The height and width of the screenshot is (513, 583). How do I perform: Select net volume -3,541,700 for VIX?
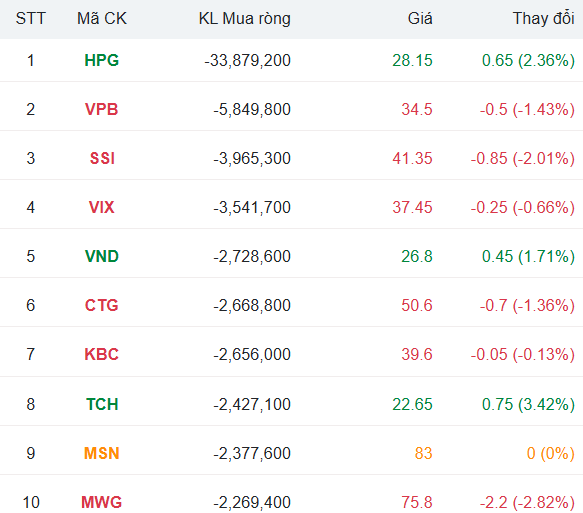(252, 207)
